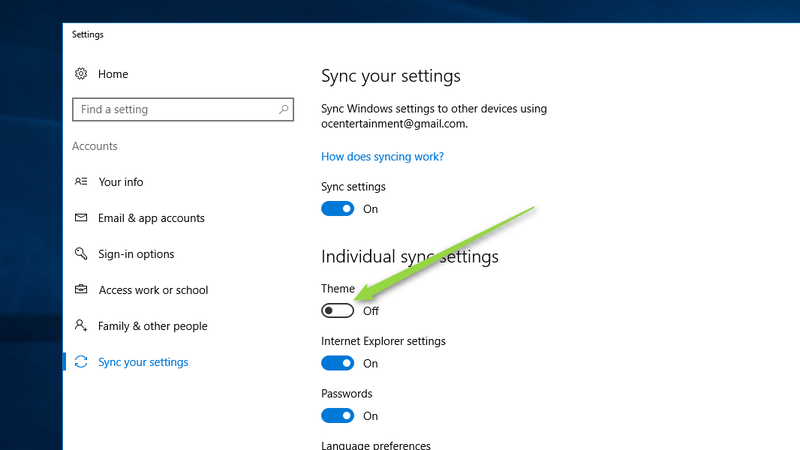Viewport: 800px width, 450px height.
Task: Click the Email & app accounts envelope icon
Action: pos(81,218)
